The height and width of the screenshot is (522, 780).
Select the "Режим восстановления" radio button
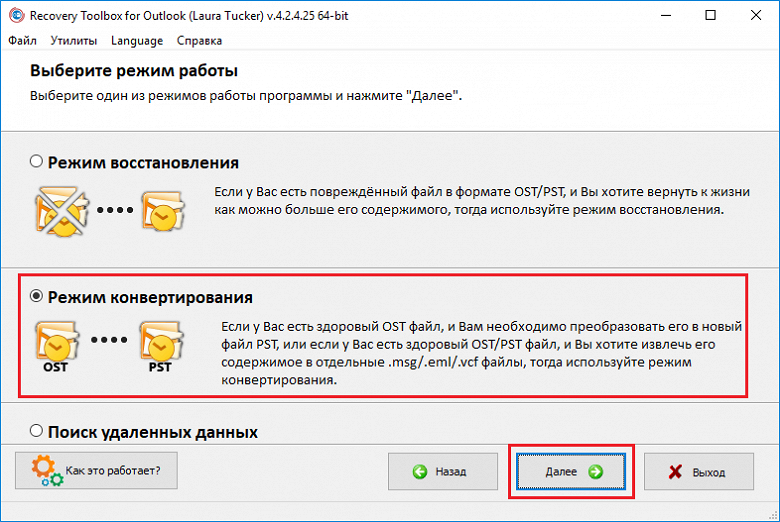[37, 161]
